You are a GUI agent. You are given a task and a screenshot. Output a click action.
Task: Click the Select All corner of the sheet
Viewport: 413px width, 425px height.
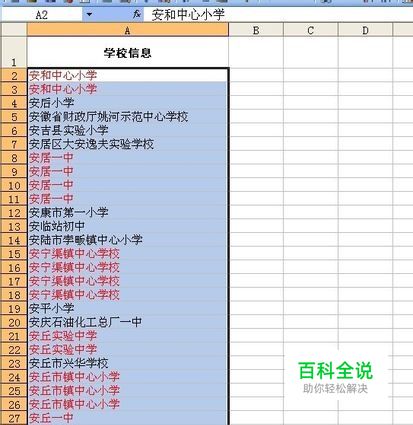point(13,30)
